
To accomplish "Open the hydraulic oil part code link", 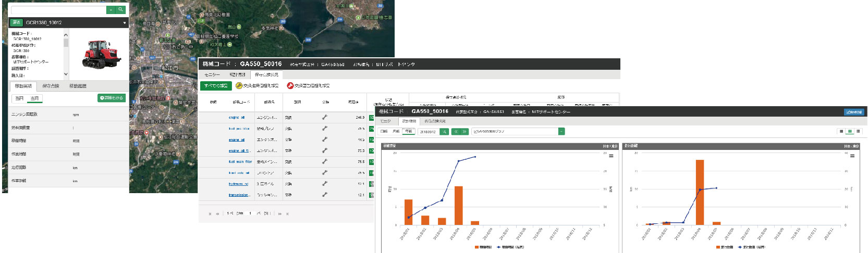I will (238, 184).
